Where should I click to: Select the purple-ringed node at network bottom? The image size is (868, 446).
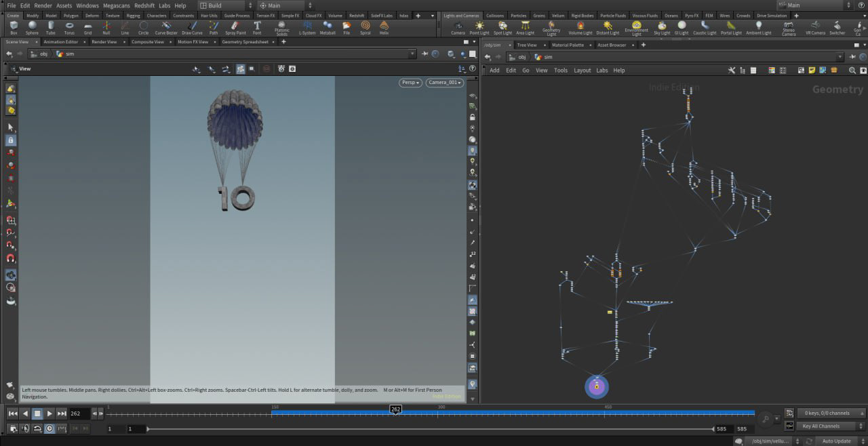tap(597, 387)
